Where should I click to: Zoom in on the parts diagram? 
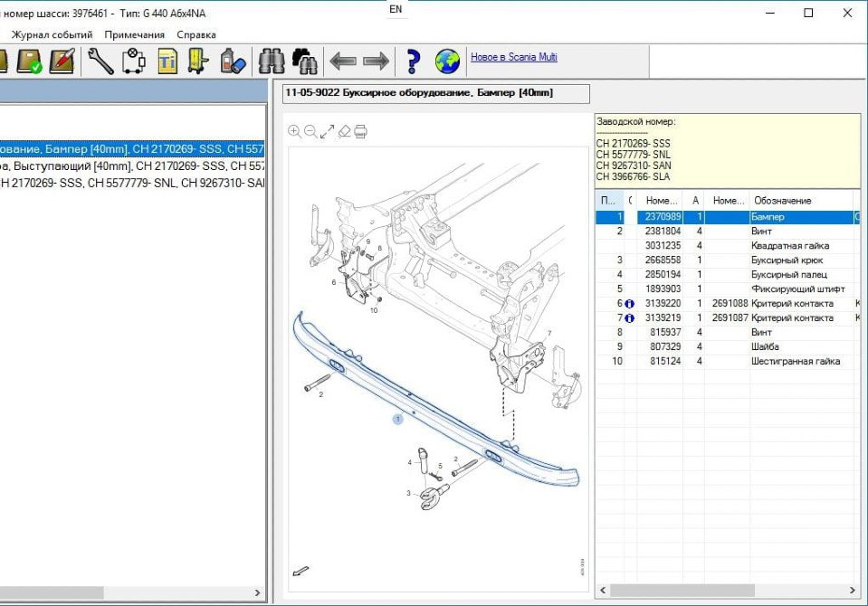(294, 132)
